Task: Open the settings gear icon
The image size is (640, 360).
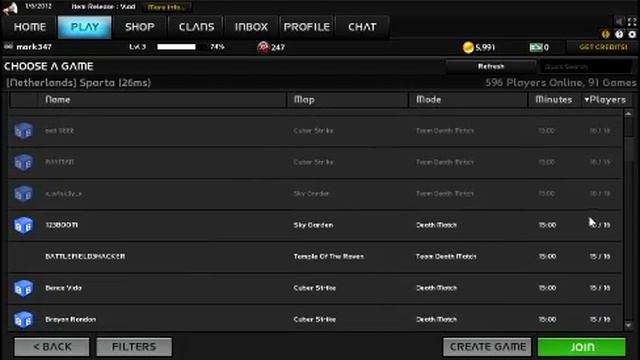Action: tap(632, 34)
